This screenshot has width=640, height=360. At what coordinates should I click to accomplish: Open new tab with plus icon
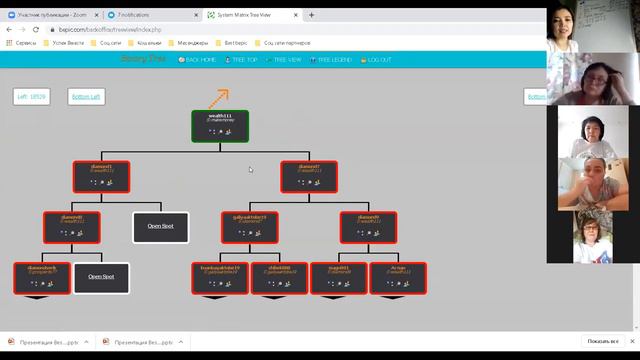[x=311, y=15]
